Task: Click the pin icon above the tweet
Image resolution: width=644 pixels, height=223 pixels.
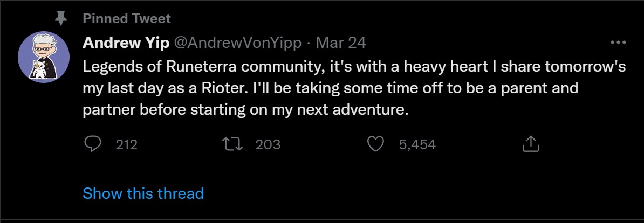Action: click(x=61, y=19)
